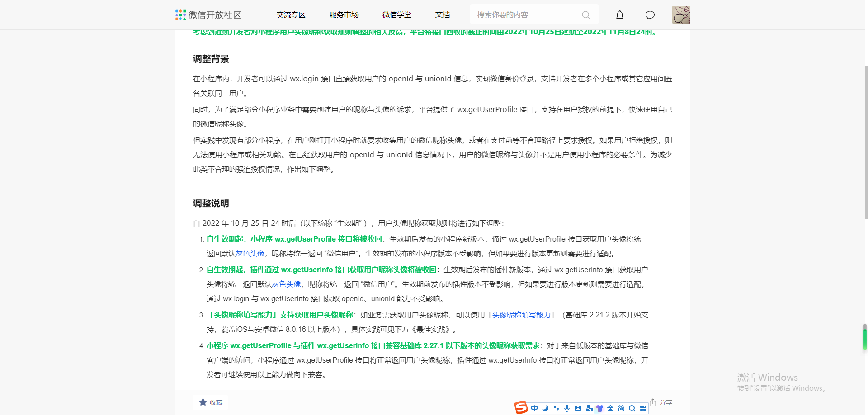Screen dimensions: 868x415
Task: Open the skin T-shirt icon
Action: click(x=599, y=408)
